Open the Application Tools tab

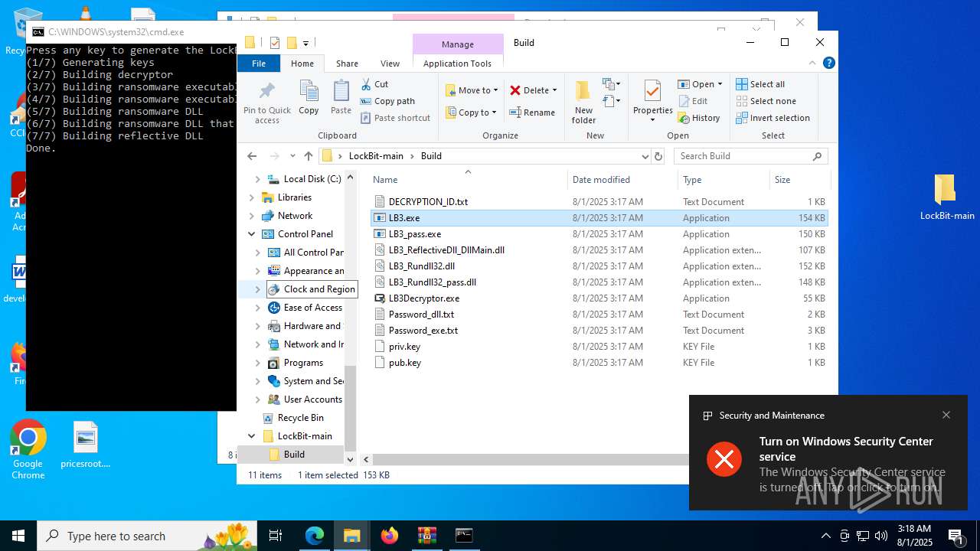457,64
